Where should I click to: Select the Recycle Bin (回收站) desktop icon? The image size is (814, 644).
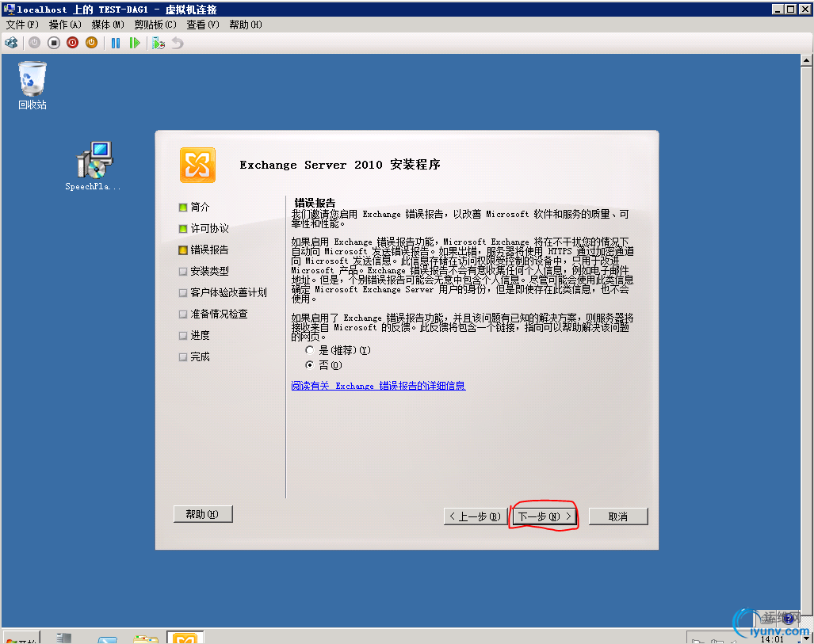click(x=32, y=86)
